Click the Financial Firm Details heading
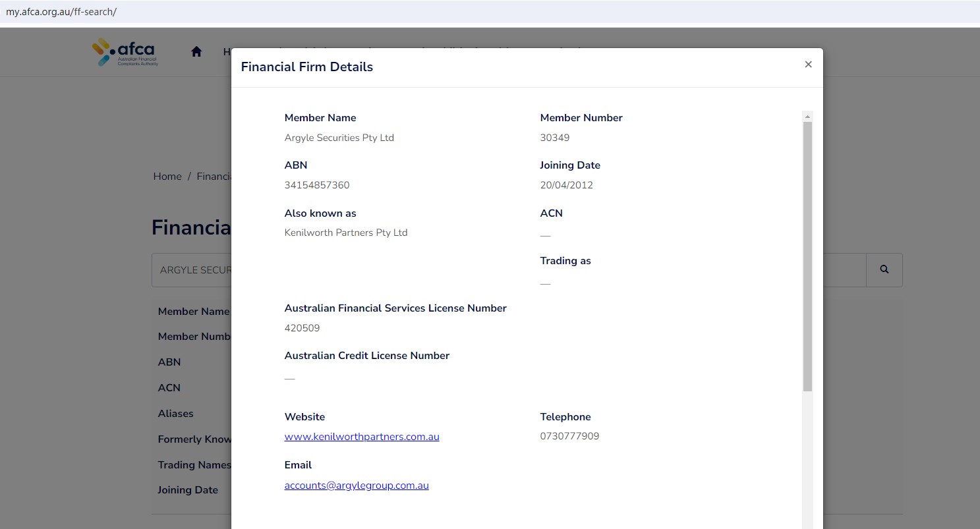The image size is (980, 529). (x=307, y=67)
